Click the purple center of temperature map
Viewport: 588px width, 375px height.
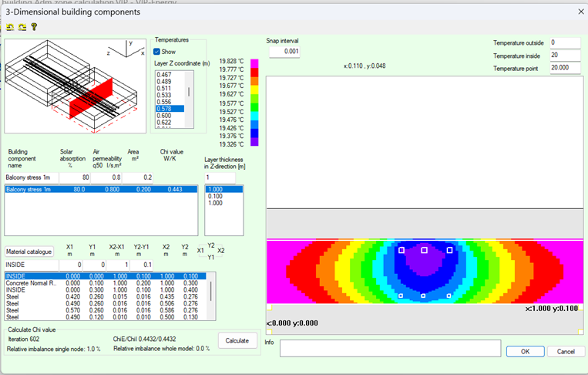(x=422, y=262)
